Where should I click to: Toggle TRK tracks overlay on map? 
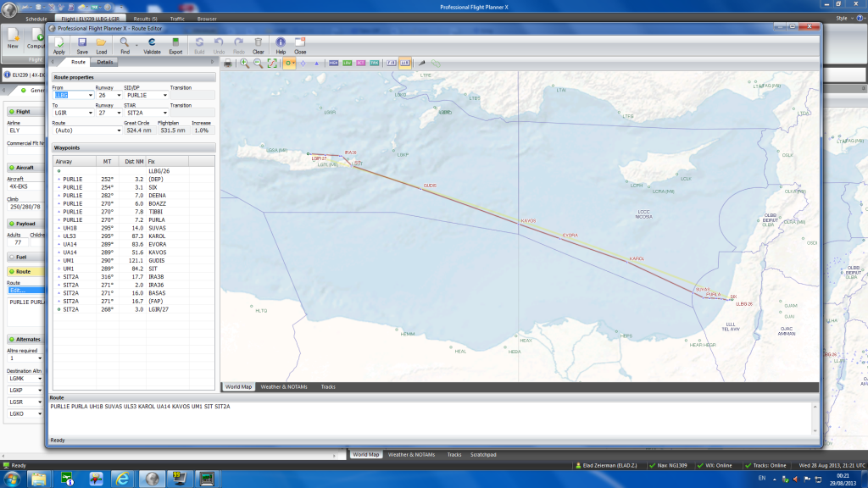click(373, 64)
